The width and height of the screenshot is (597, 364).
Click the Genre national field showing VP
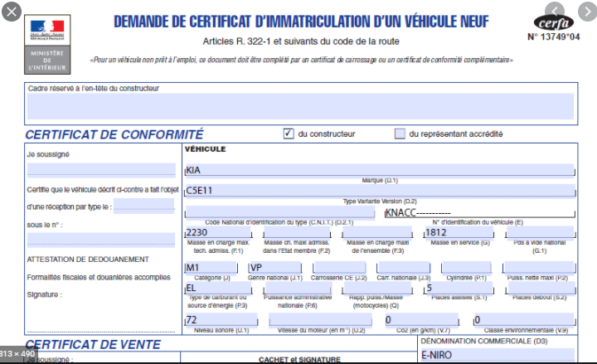coord(275,268)
